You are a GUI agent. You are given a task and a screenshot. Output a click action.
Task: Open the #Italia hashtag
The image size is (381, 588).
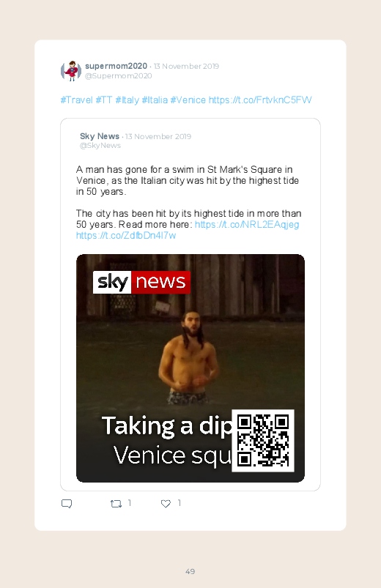[x=155, y=100]
